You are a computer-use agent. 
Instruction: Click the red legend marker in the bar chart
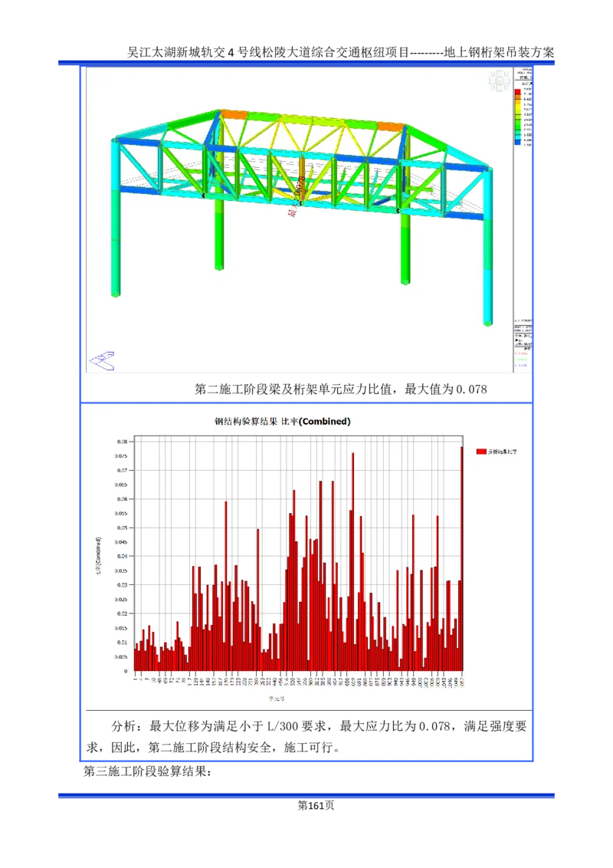click(481, 452)
